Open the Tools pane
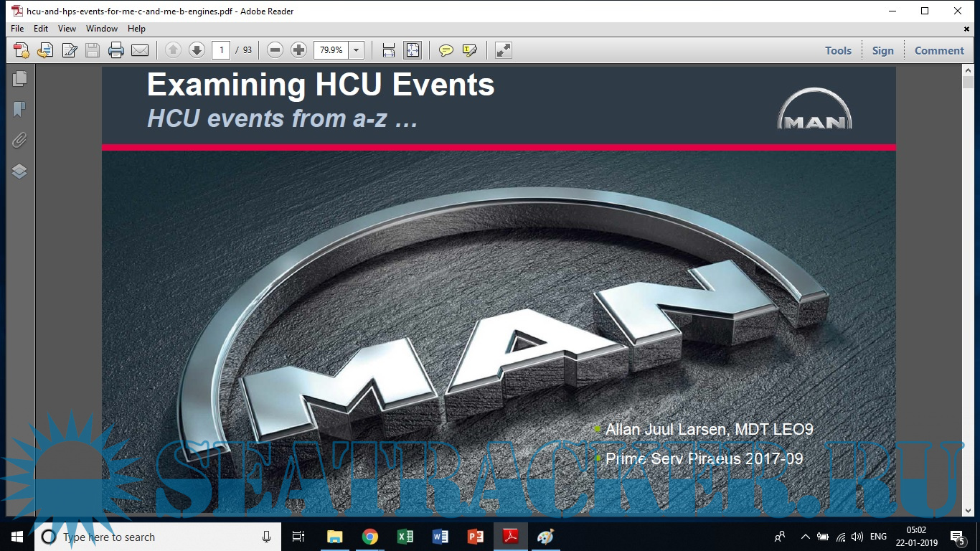Viewport: 980px width, 551px height. [x=838, y=50]
